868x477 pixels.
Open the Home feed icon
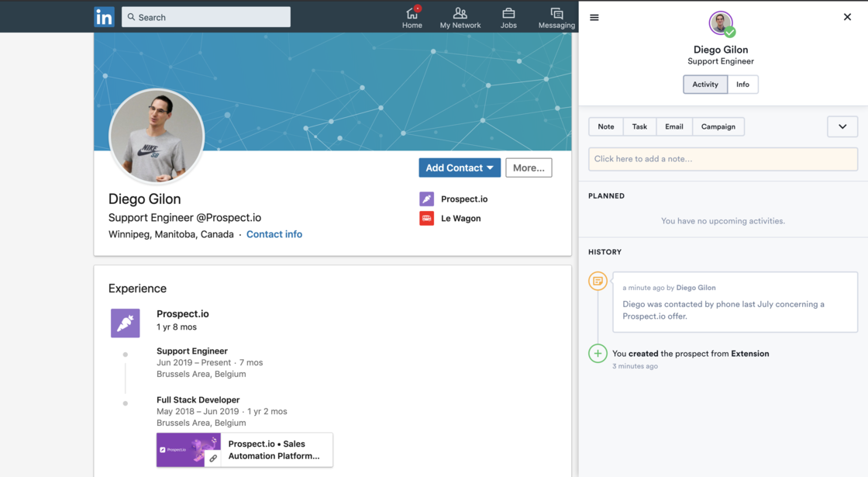(x=412, y=14)
